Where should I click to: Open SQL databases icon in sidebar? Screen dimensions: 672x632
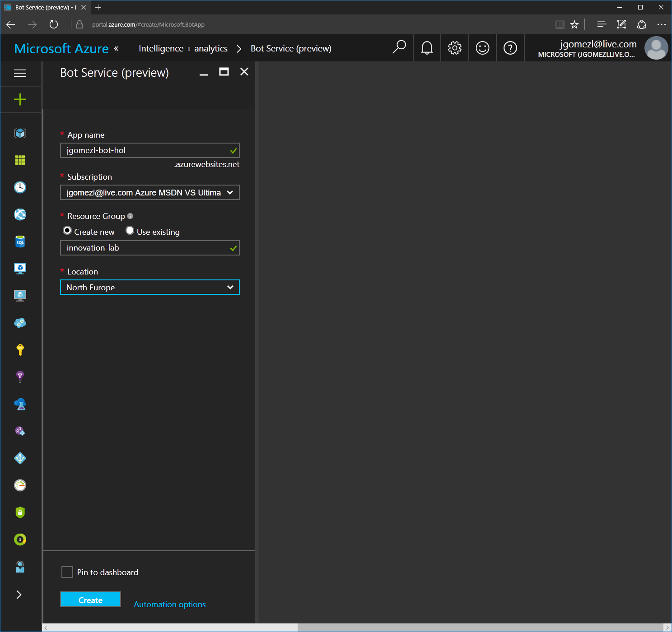click(20, 242)
